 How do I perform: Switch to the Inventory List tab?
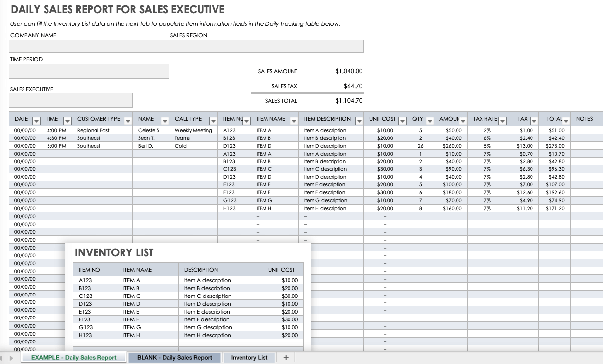[x=249, y=358]
